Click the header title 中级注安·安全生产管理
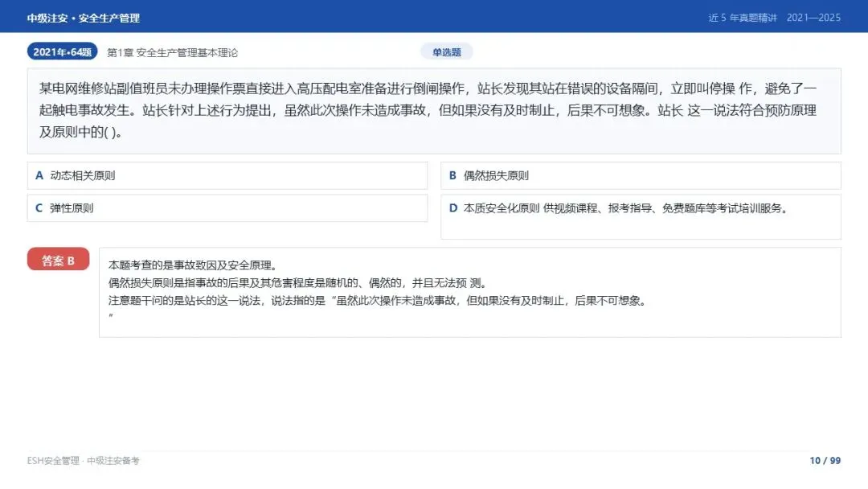This screenshot has height=489, width=868. 83,18
